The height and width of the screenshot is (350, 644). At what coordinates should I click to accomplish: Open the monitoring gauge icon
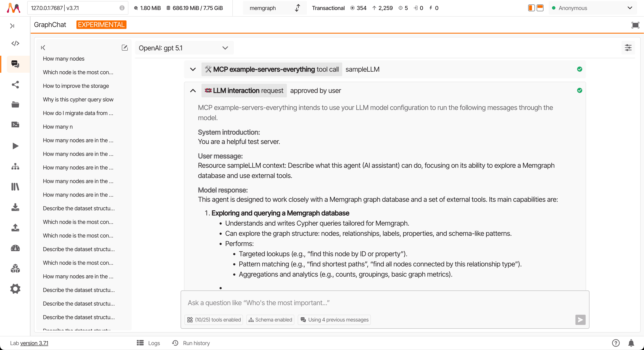(x=15, y=248)
